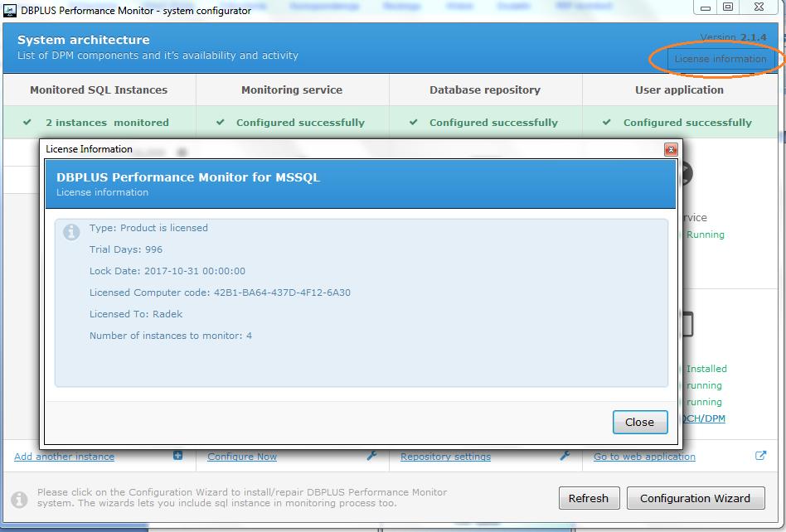
Task: Click the Refresh button
Action: tap(589, 498)
